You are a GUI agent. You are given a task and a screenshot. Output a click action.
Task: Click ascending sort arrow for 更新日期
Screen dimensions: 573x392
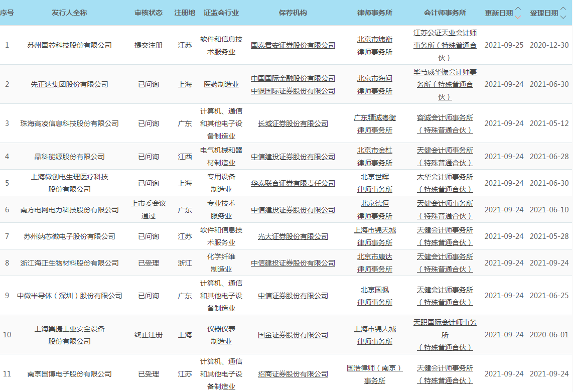tap(518, 9)
